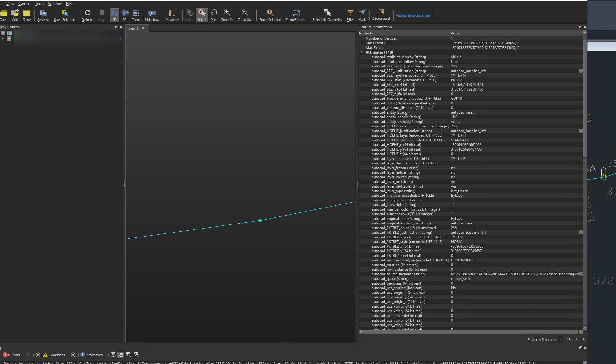Open full value of autocad_HOEHE_justification
616x364 pixels.
[581, 131]
